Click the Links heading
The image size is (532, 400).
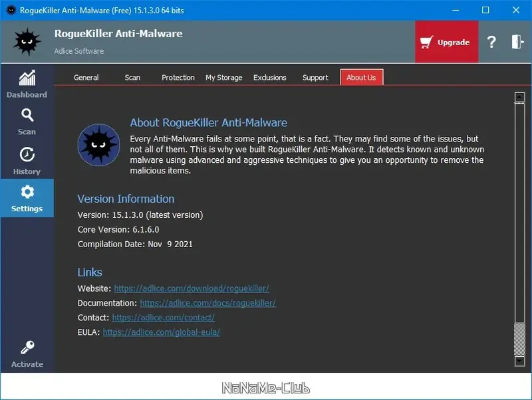(90, 272)
